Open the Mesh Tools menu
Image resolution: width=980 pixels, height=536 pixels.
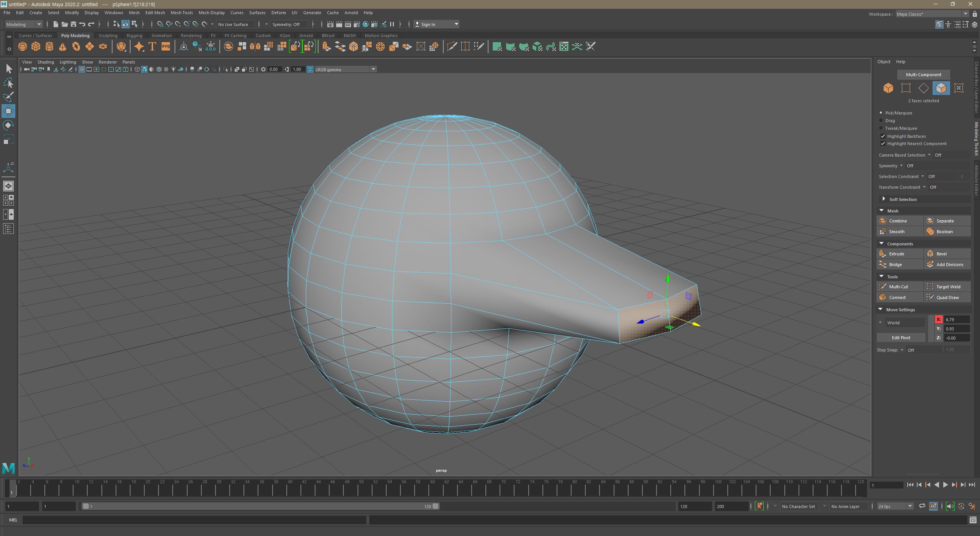tap(181, 13)
